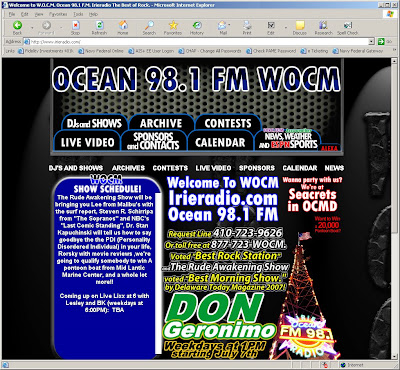Viewport: 400px width, 370px height.
Task: Open the Fidelity Investments links bar shortcut
Action: [x=45, y=51]
